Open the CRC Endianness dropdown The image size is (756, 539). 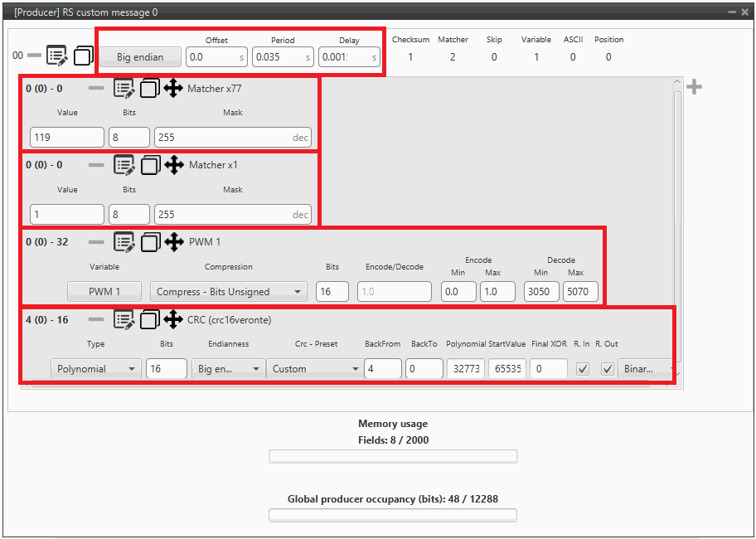pyautogui.click(x=227, y=369)
